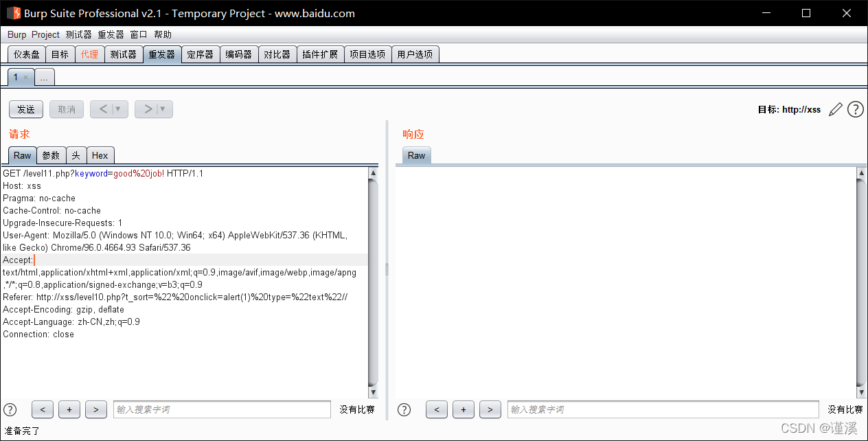868x441 pixels.
Task: Switch to the 定序器 tab
Action: (201, 54)
